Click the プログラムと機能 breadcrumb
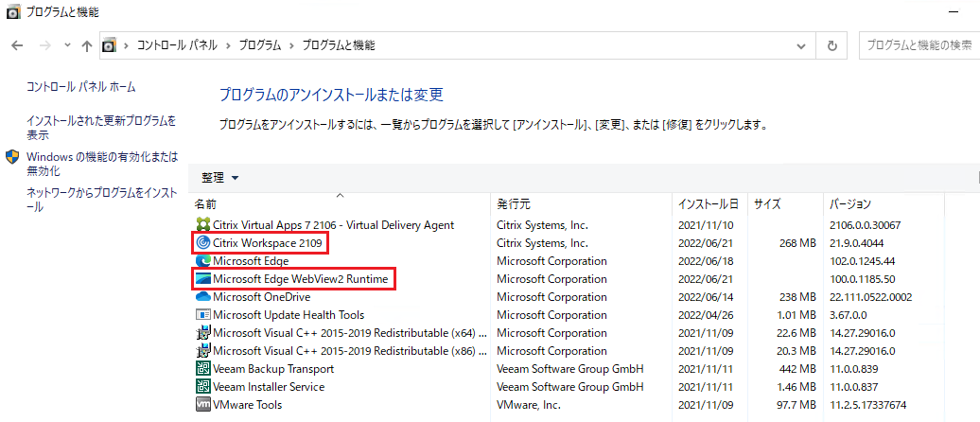Viewport: 980px width, 422px height. click(339, 45)
